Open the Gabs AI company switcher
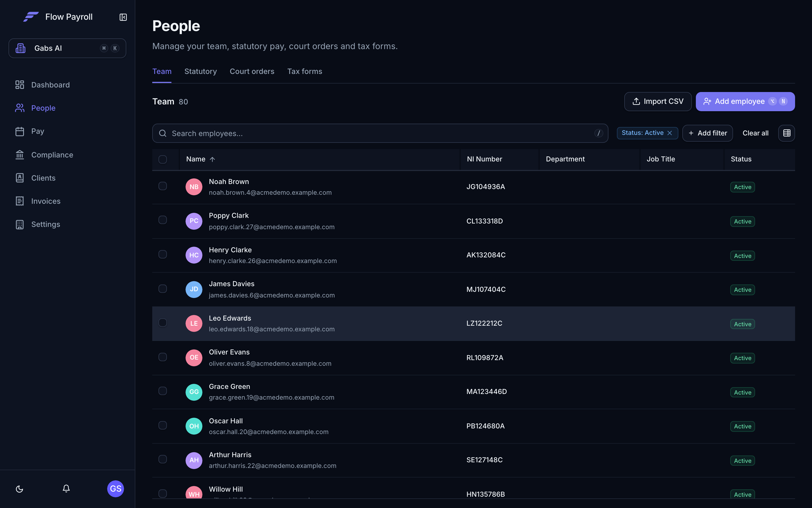Image resolution: width=812 pixels, height=508 pixels. coord(67,48)
